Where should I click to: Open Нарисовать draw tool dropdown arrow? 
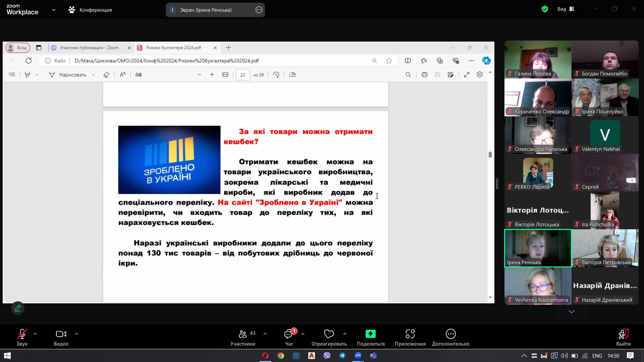[x=94, y=75]
